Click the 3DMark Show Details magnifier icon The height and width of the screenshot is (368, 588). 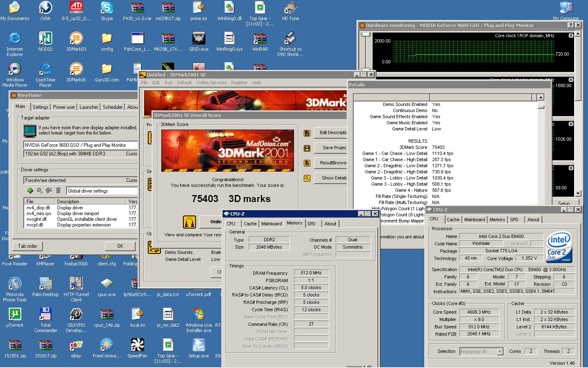307,178
